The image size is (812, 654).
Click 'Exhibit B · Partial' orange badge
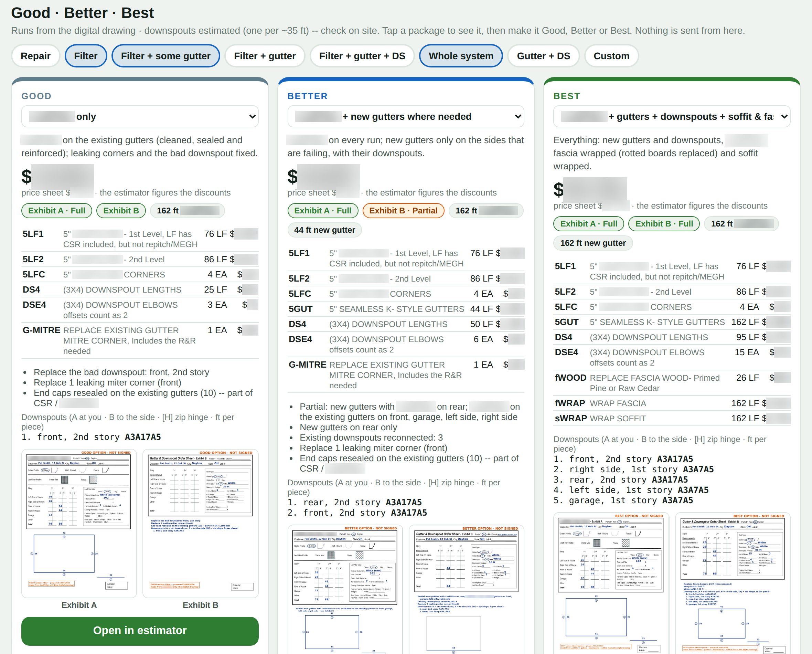pos(403,211)
